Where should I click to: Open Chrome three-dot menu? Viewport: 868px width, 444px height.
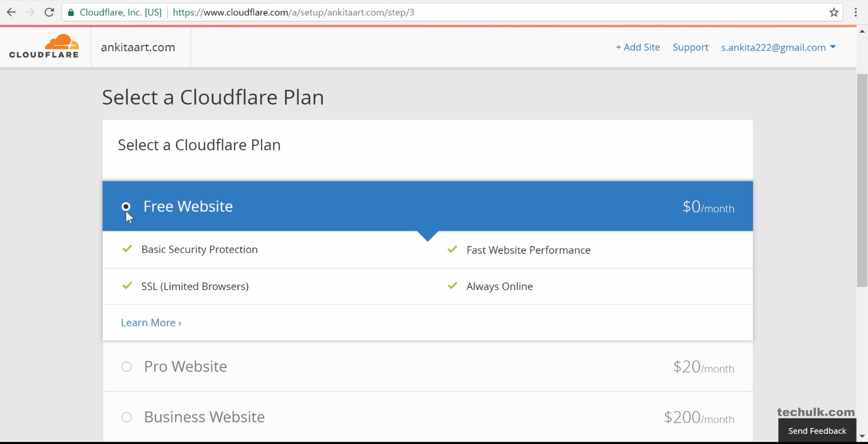(x=855, y=13)
